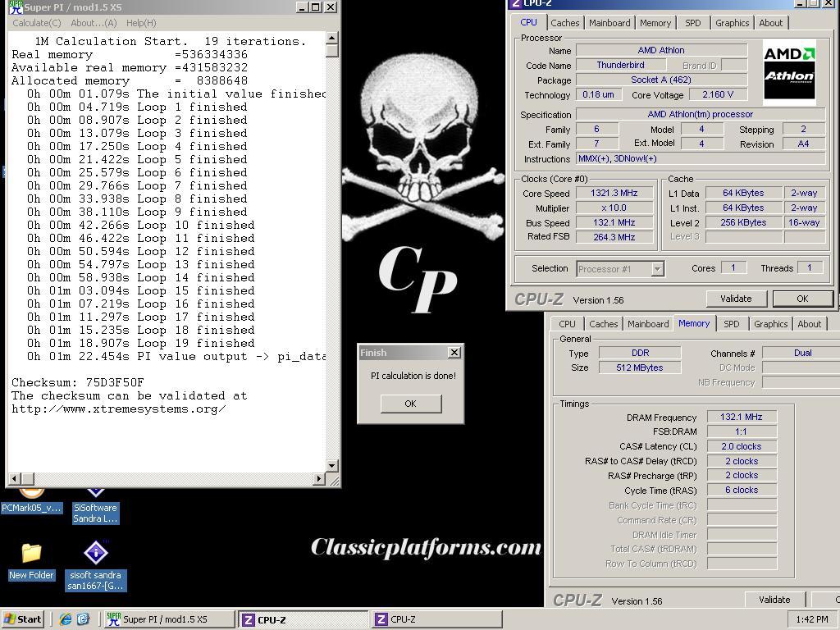Viewport: 840px width, 630px height.
Task: Open the Calculate(C) menu in Super PI
Action: 37,23
